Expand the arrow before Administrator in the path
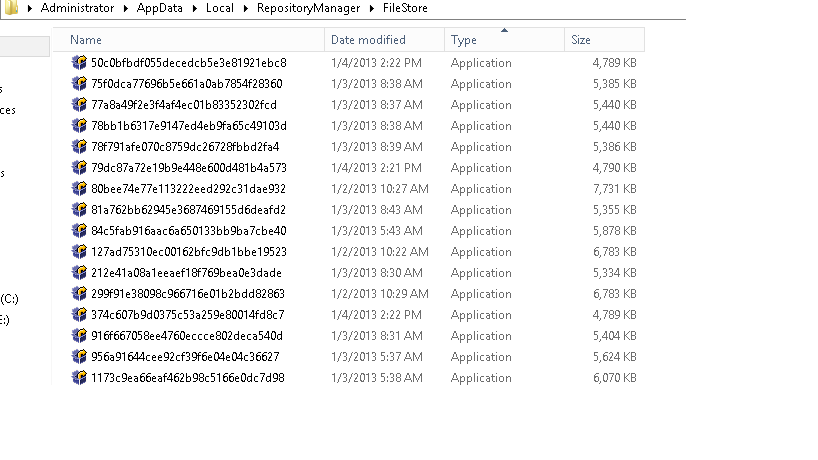Screen dimensions: 818x460 pyautogui.click(x=30, y=8)
